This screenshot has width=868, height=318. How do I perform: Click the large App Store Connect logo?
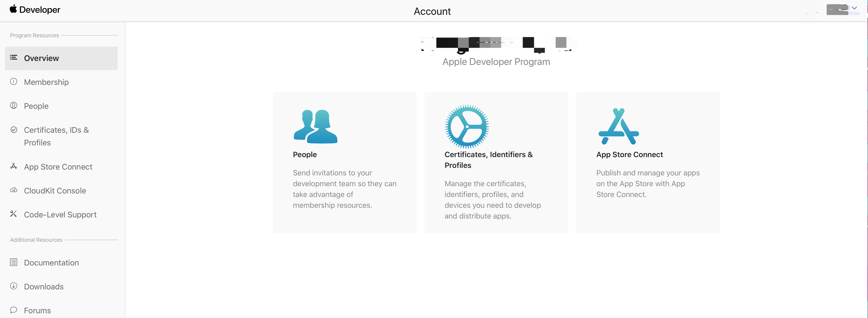click(x=618, y=127)
